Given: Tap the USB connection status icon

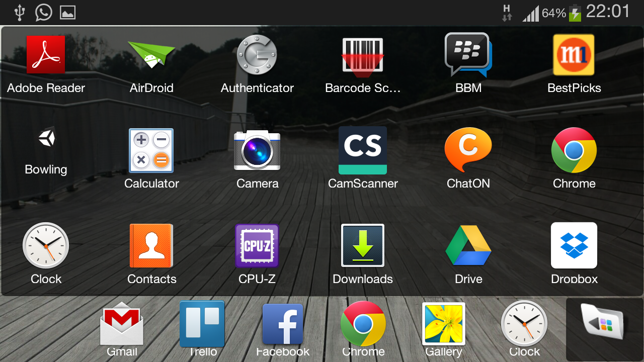Looking at the screenshot, I should click(20, 13).
